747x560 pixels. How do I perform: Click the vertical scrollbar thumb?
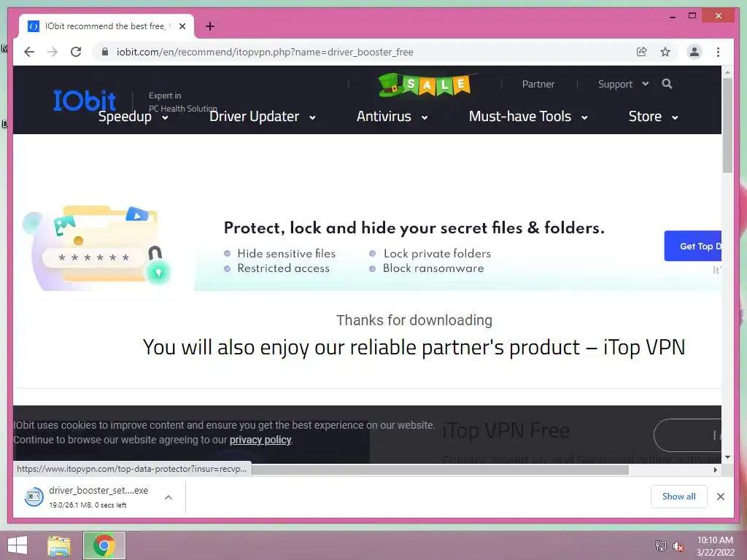pyautogui.click(x=727, y=125)
